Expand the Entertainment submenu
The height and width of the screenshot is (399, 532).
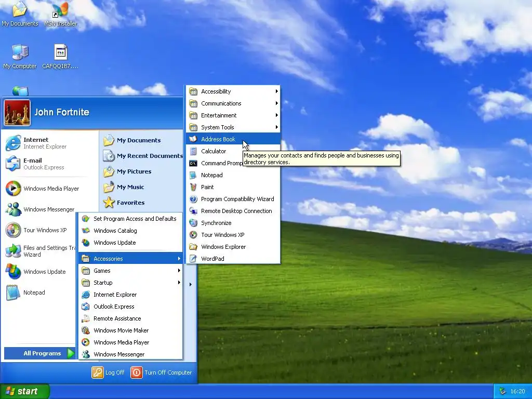coord(233,115)
